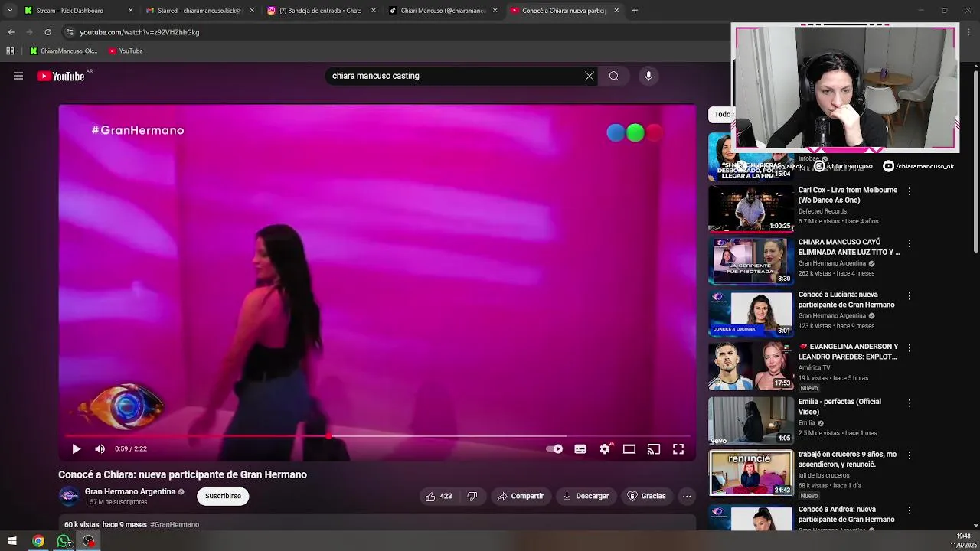The image size is (980, 551).
Task: Play the paused video
Action: point(76,449)
